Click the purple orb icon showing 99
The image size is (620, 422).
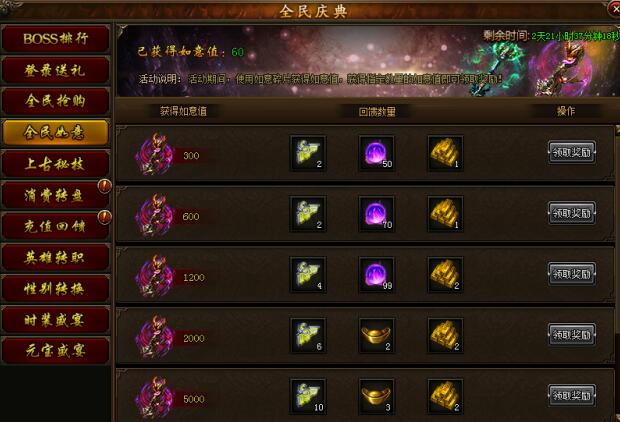376,275
